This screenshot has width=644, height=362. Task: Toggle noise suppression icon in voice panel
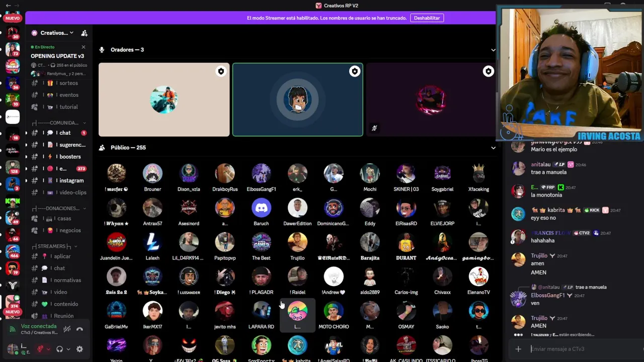67,329
